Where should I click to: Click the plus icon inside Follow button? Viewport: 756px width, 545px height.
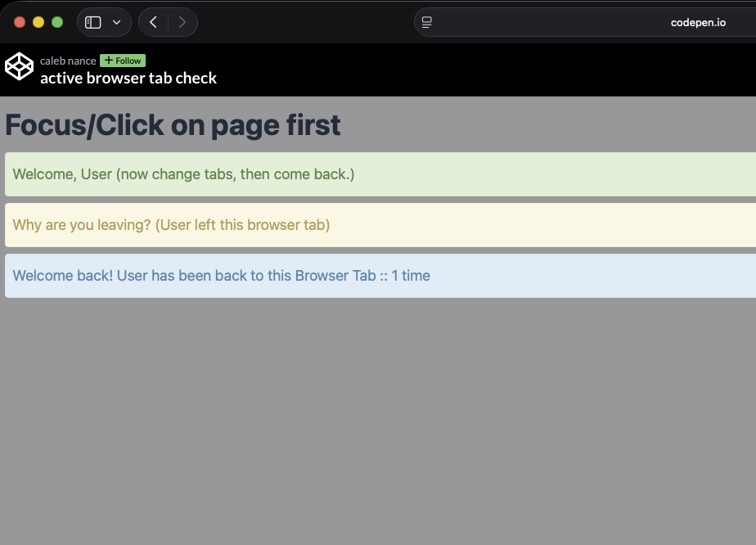109,61
